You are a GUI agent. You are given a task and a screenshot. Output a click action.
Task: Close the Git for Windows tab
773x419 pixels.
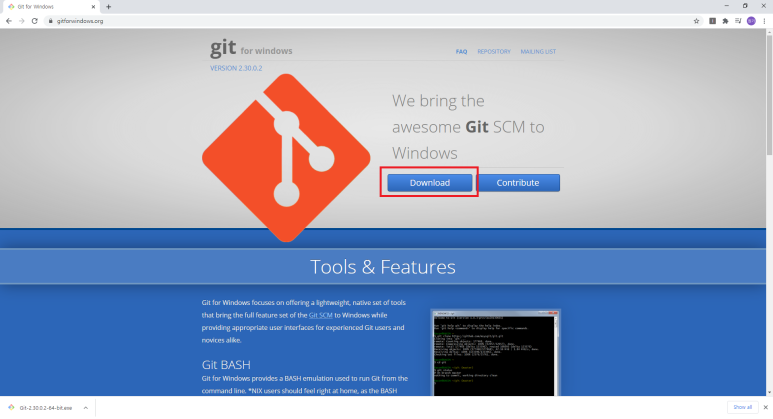pos(93,6)
